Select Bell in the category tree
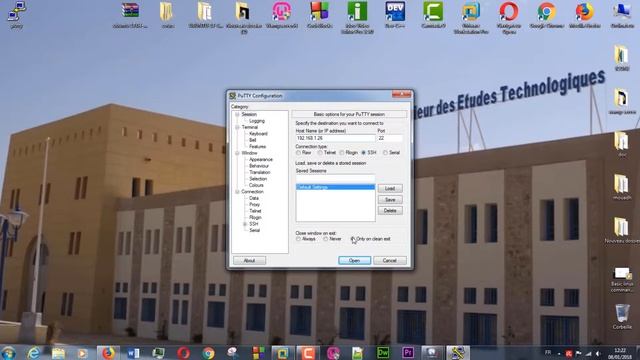Viewport: 640px width, 360px height. pos(253,140)
